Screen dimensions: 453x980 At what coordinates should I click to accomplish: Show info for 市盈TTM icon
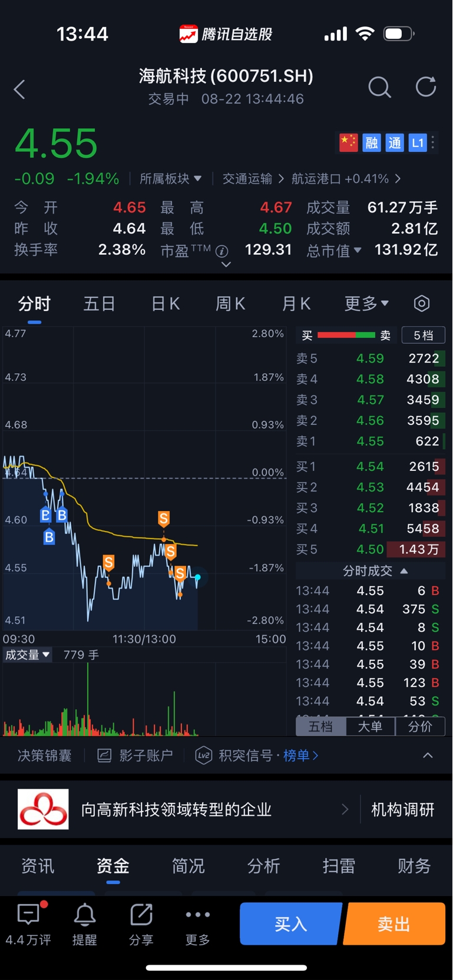tap(222, 251)
